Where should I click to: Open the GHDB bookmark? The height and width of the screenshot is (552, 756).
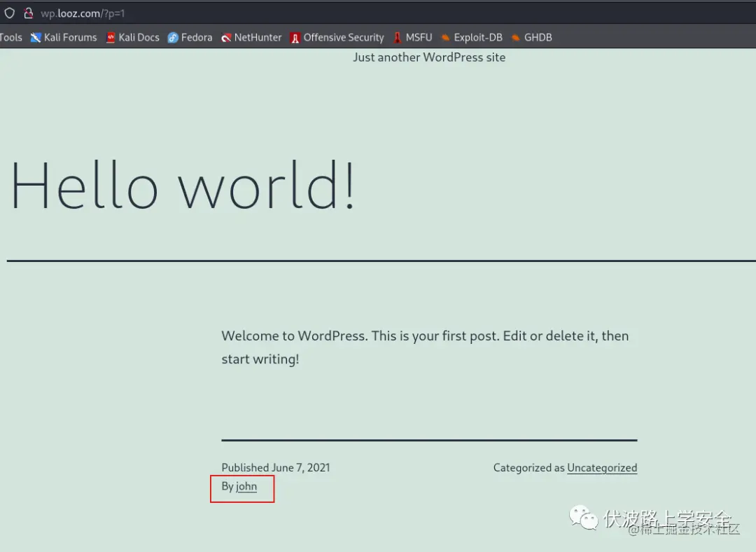(x=532, y=37)
